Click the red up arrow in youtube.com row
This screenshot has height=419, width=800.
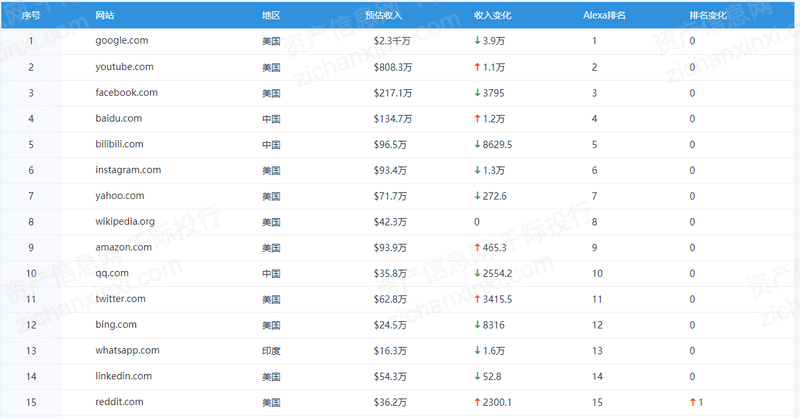click(478, 67)
